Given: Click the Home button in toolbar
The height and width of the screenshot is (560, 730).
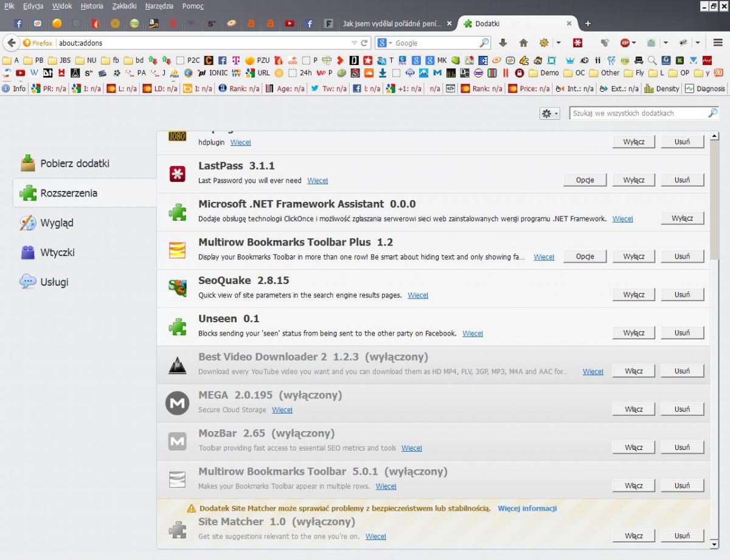Looking at the screenshot, I should click(523, 43).
